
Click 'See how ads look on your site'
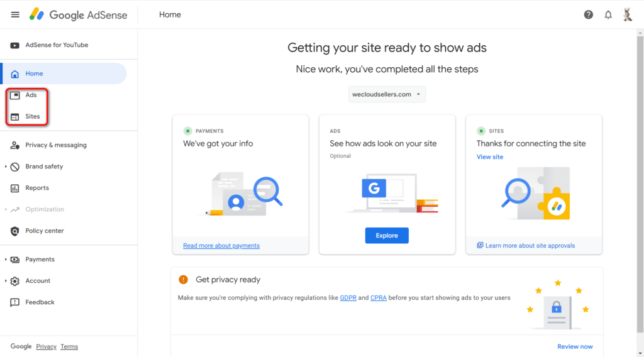(x=383, y=144)
